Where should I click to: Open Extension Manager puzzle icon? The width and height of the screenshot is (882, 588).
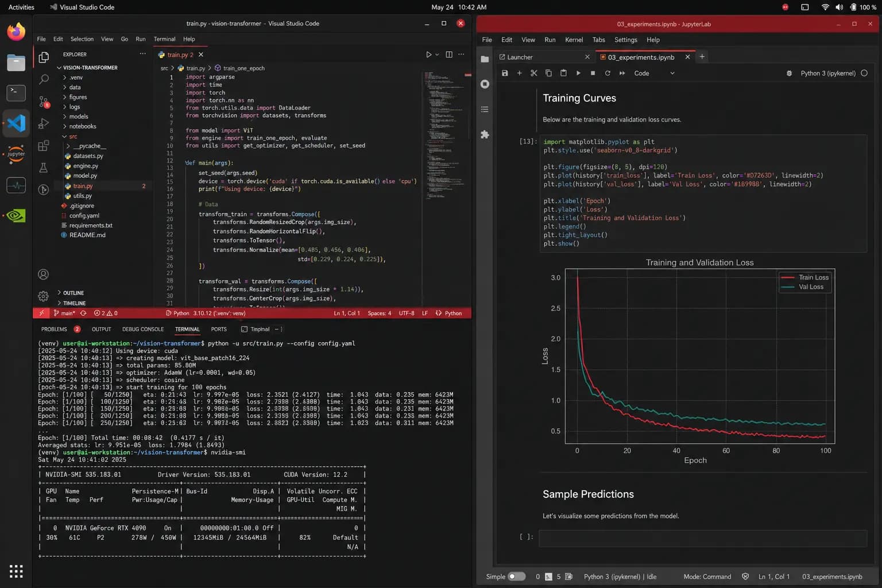click(x=485, y=134)
